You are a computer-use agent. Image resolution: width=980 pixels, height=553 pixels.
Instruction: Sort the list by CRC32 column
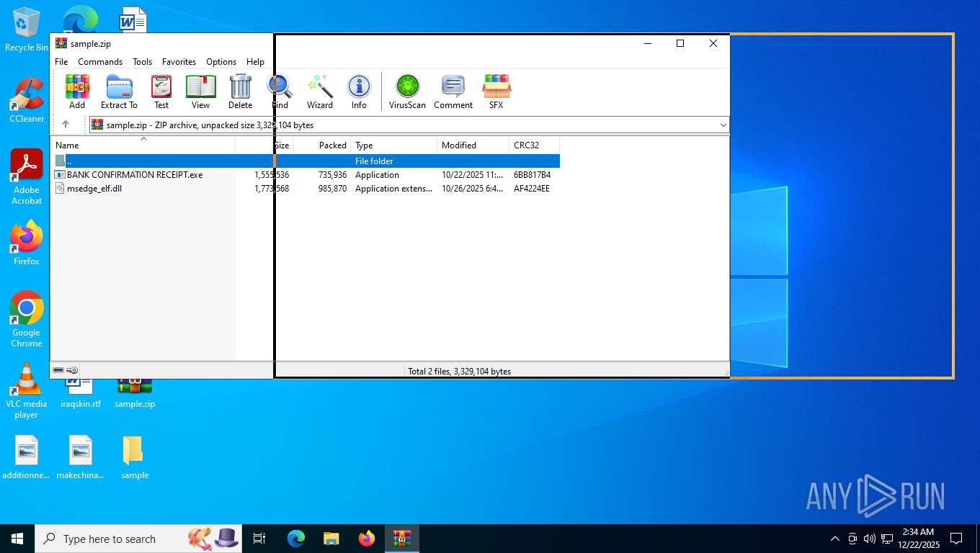534,145
